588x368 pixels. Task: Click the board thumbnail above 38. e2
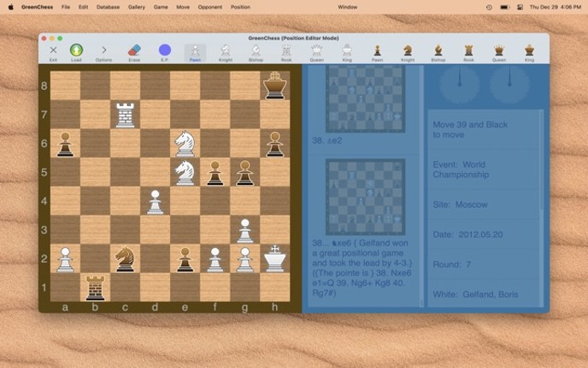click(x=365, y=98)
